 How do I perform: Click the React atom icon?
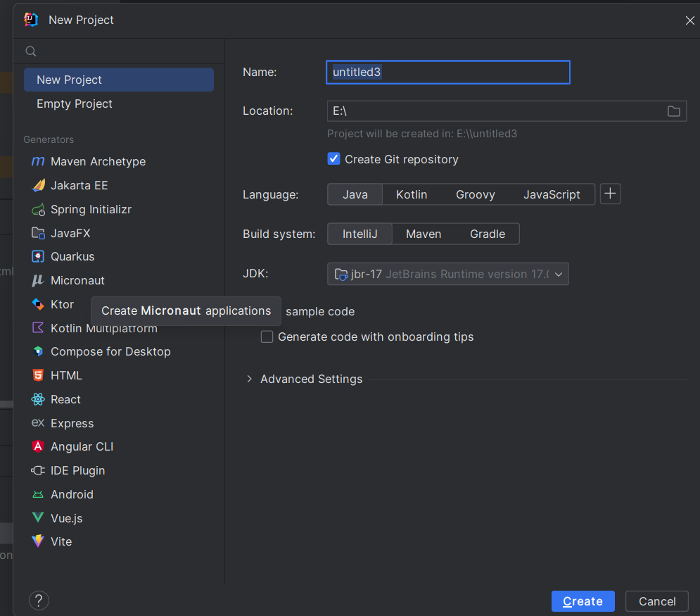(x=38, y=399)
